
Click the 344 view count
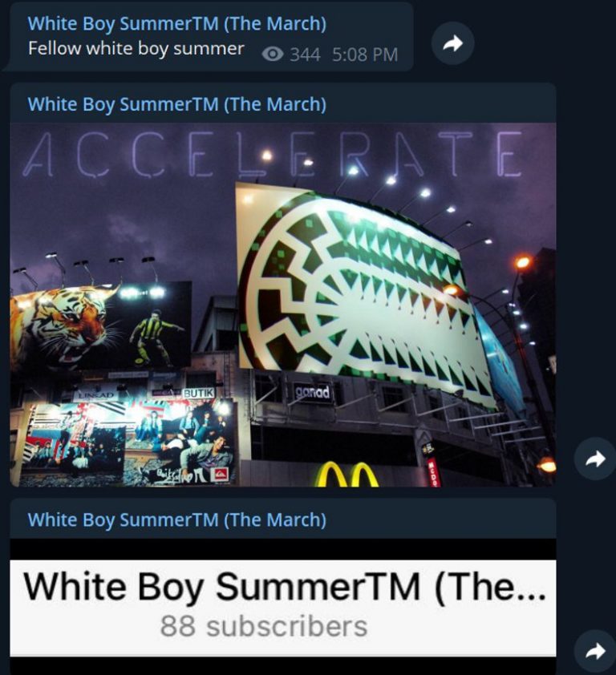tap(305, 55)
